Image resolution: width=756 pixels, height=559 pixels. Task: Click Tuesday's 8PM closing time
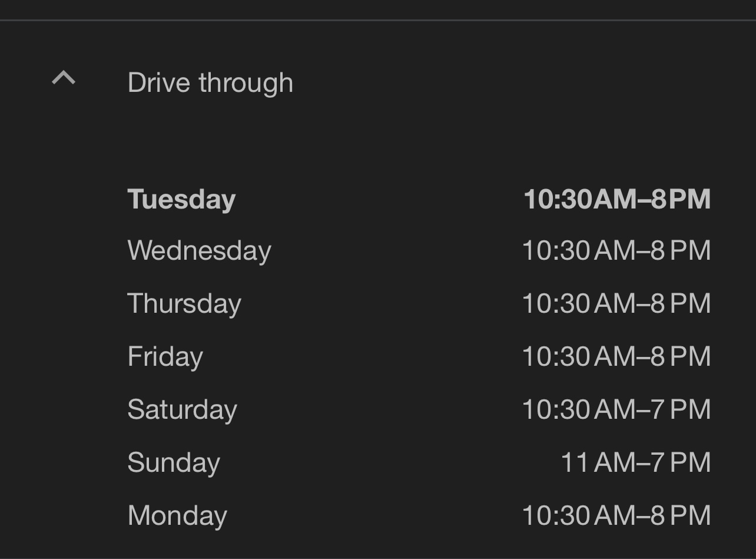pos(681,199)
